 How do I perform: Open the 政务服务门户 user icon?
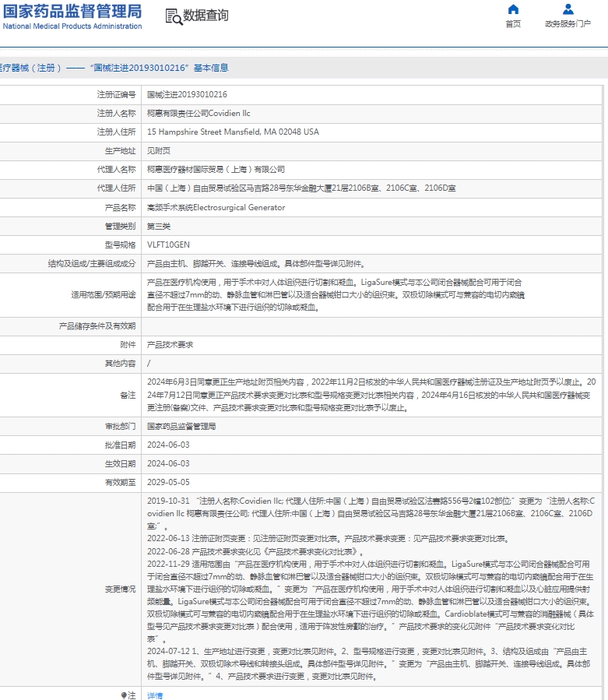pyautogui.click(x=568, y=9)
